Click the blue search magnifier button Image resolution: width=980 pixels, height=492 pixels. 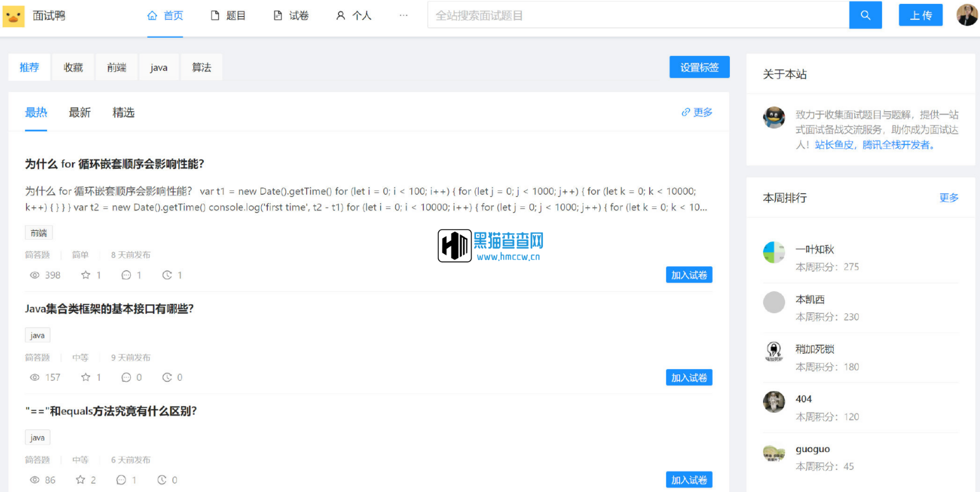865,15
